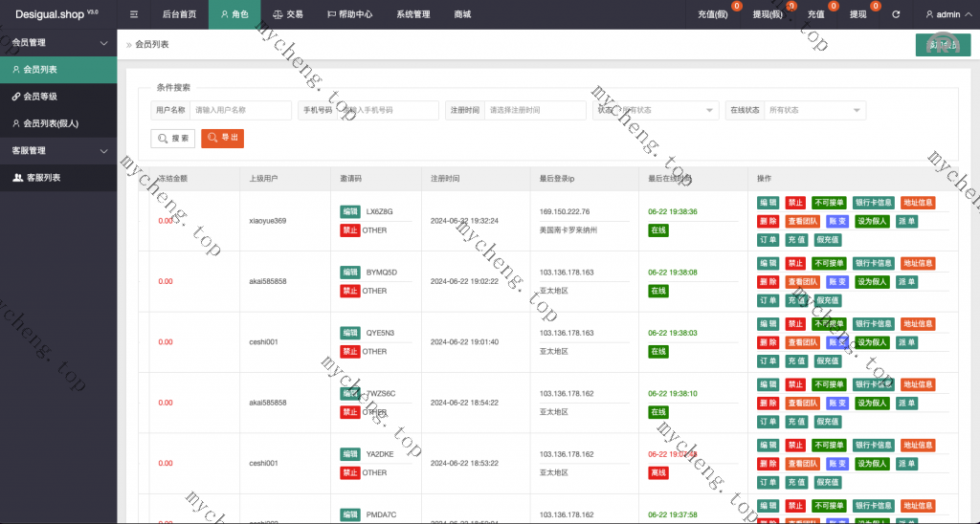Click the 注册时间 date picker field
The width and height of the screenshot is (980, 524).
[x=534, y=110]
